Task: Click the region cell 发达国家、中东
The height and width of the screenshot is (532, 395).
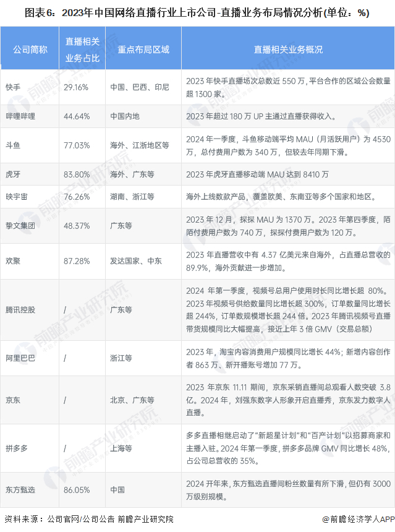Action: pos(135,261)
